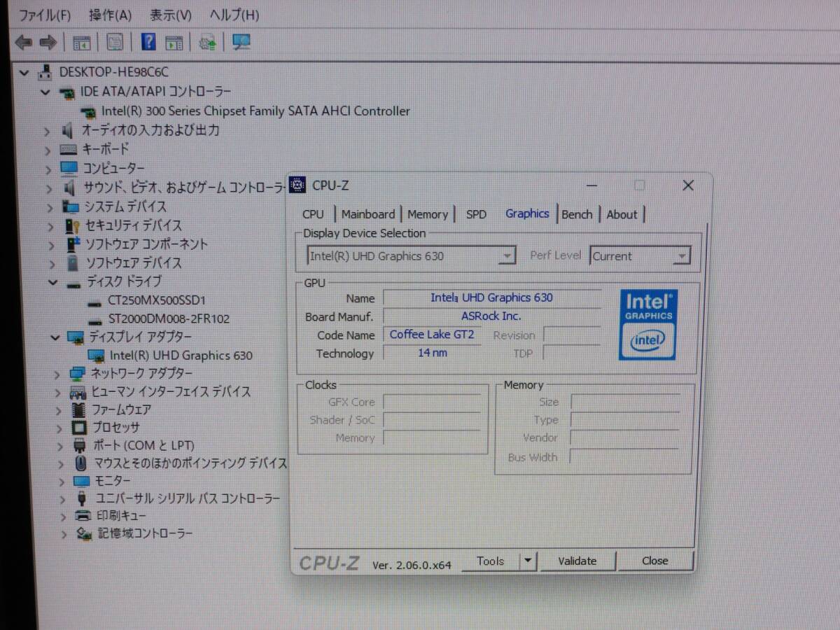
Task: Collapse the ディスク ドライブ node
Action: pyautogui.click(x=53, y=282)
